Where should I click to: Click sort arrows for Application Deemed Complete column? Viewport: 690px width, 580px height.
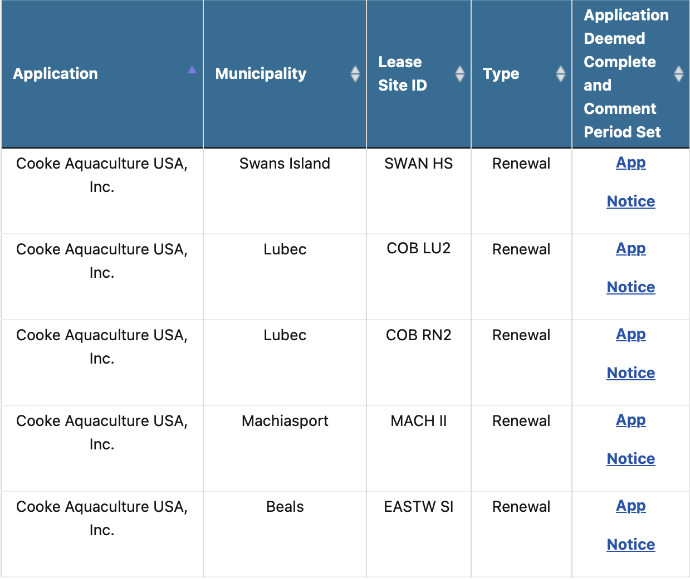[679, 74]
